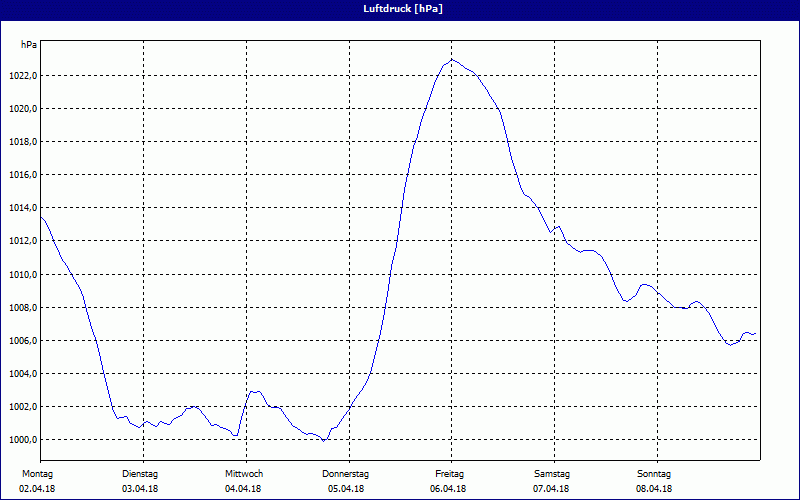Select the Freitag day label
The image size is (800, 500).
click(449, 473)
